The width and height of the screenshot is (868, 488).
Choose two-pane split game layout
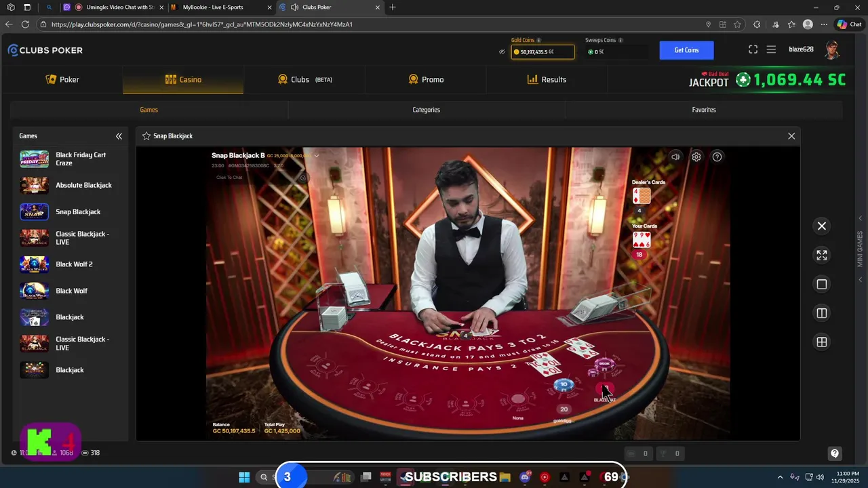tap(822, 313)
